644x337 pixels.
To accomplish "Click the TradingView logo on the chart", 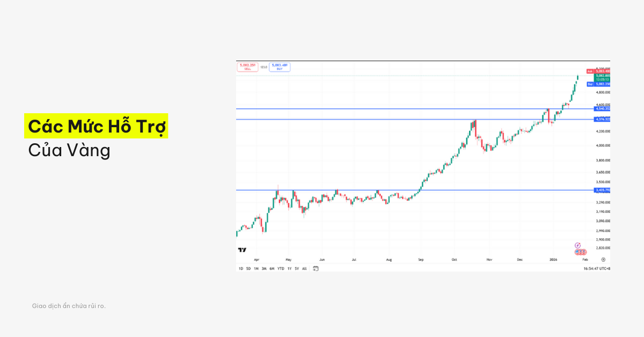I will click(x=242, y=250).
